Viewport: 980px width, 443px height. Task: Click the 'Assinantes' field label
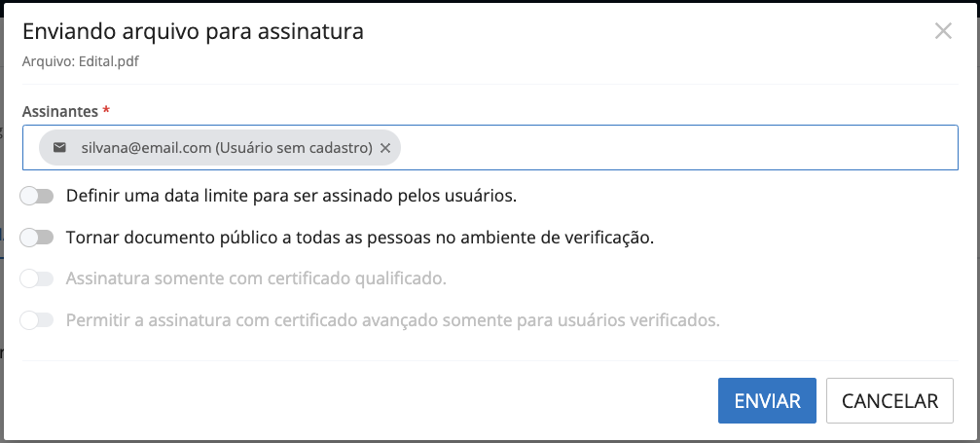(59, 111)
